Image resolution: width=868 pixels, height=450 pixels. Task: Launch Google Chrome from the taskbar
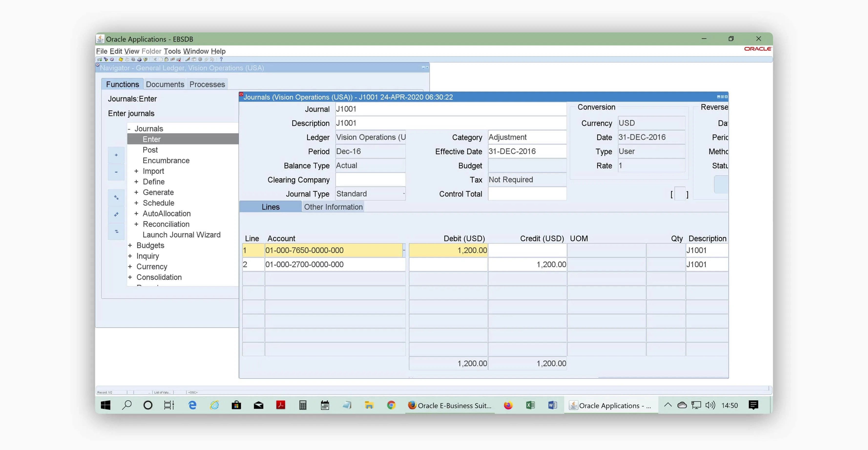(x=391, y=405)
